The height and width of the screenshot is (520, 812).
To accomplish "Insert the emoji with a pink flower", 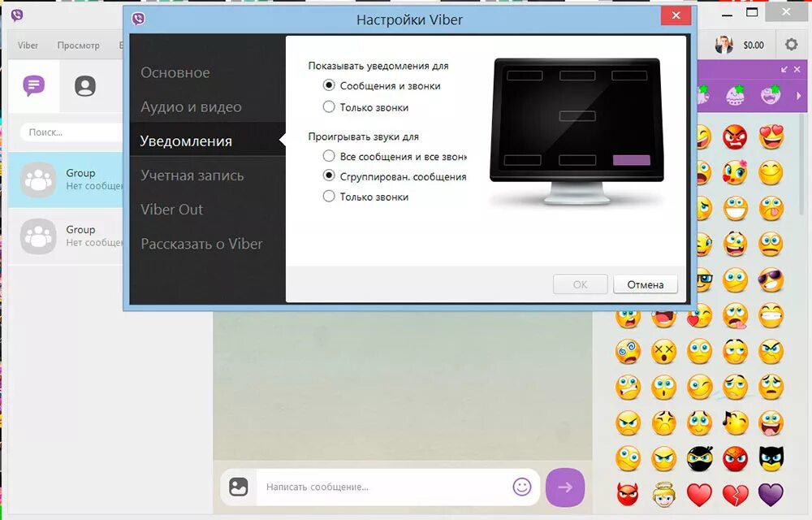I will click(x=735, y=172).
